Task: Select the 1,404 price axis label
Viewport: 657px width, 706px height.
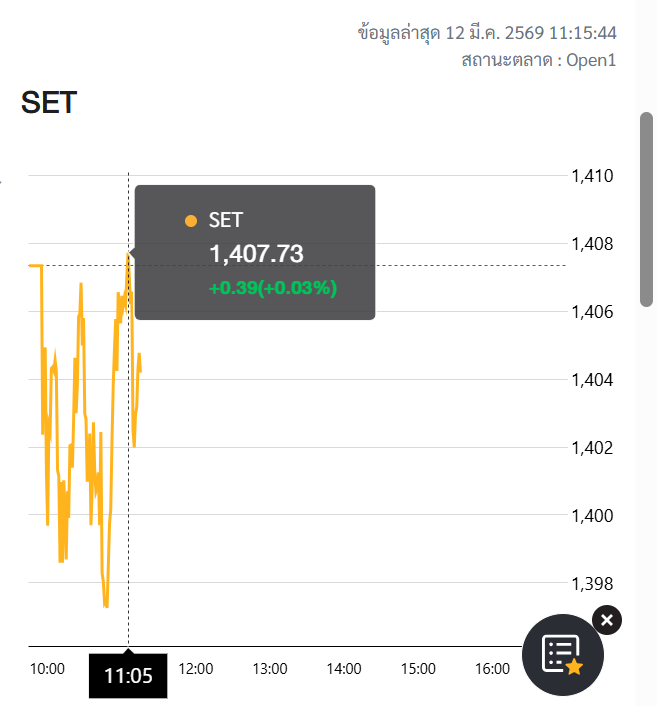Action: pyautogui.click(x=591, y=380)
